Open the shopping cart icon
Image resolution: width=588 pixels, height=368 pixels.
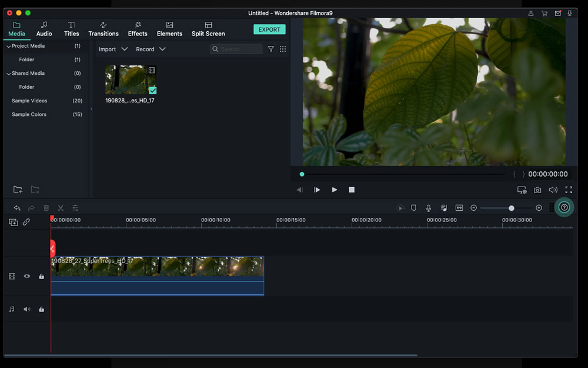tap(544, 13)
